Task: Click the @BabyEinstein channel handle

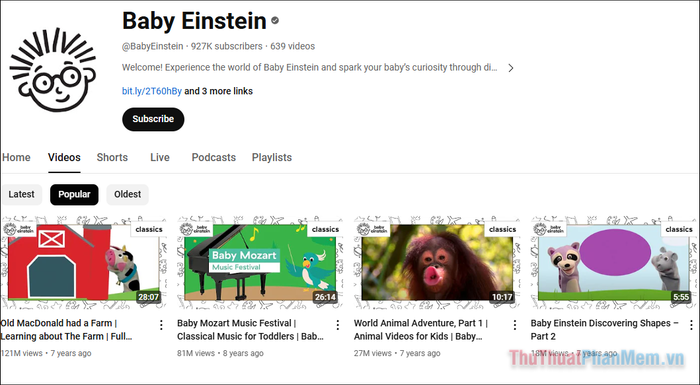Action: (153, 46)
